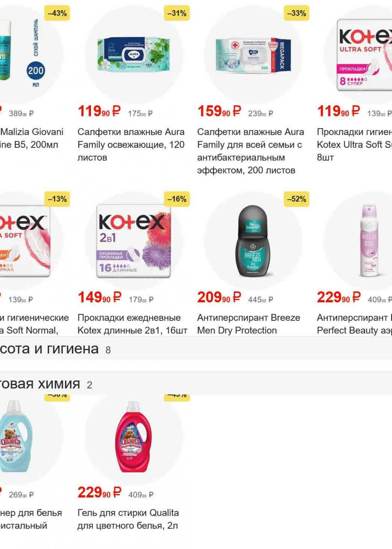Click the –33% discount badge
This screenshot has height=549, width=392.
pos(296,13)
